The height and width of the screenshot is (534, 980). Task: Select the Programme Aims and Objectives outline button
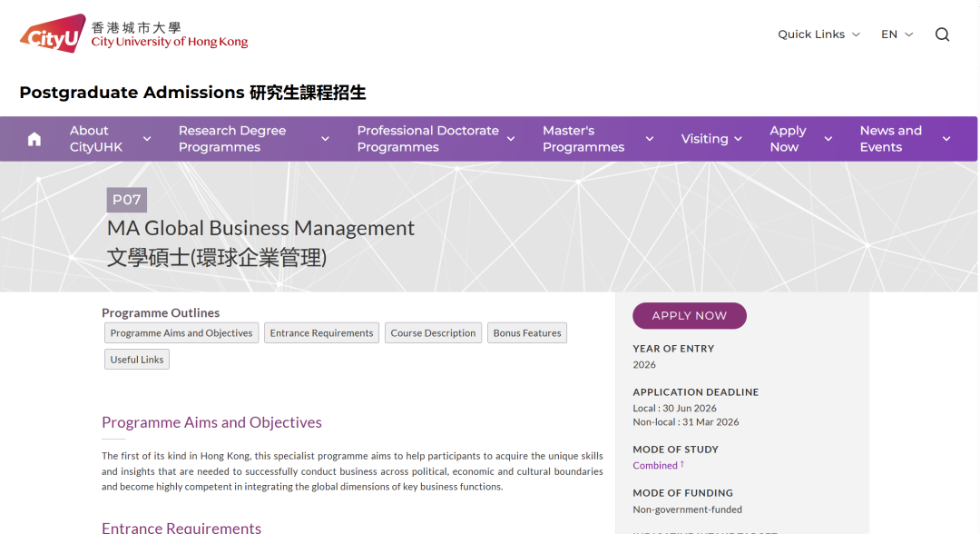coord(181,332)
